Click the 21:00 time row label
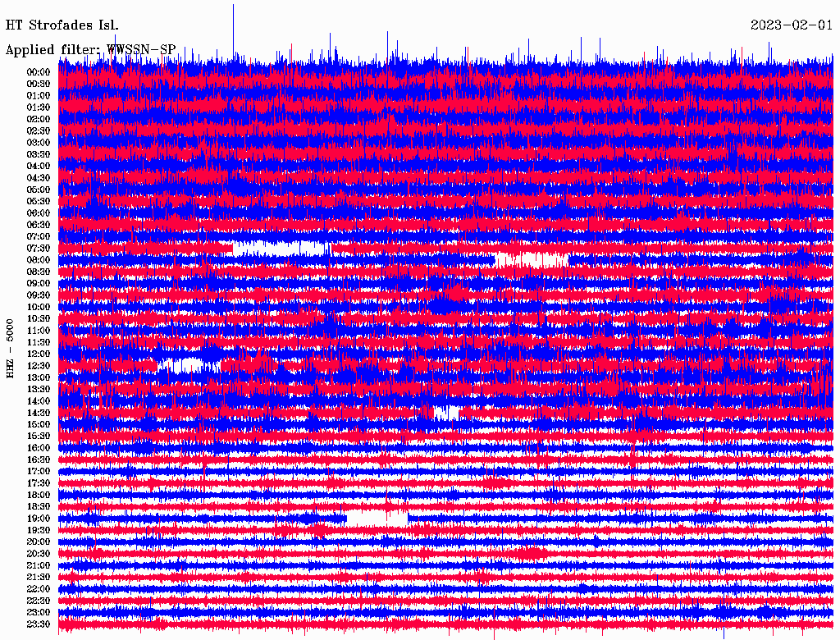This screenshot has width=840, height=640. point(39,565)
